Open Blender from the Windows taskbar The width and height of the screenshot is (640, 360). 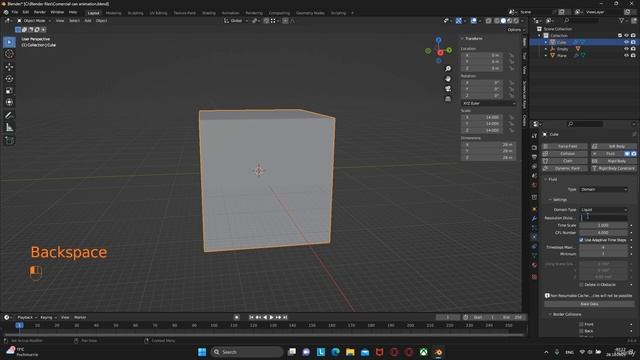point(438,352)
